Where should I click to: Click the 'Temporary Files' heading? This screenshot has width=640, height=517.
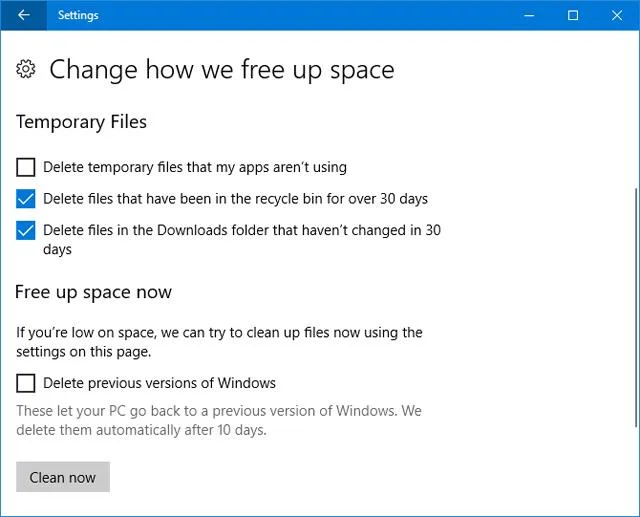point(81,122)
